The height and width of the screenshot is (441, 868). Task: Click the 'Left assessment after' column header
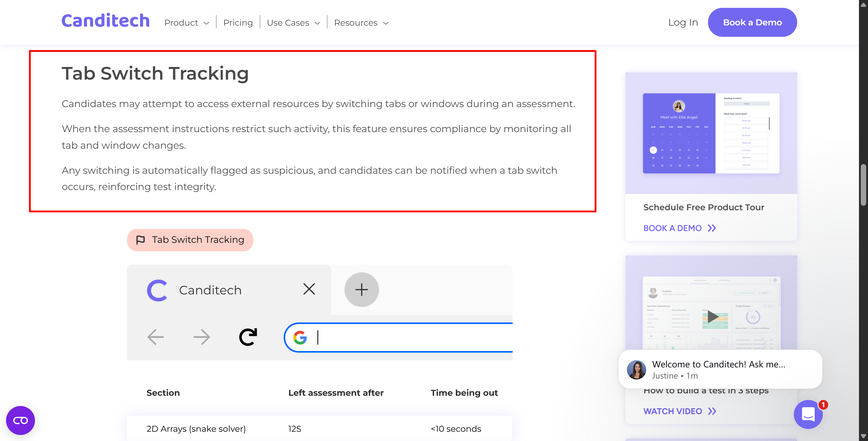coord(336,393)
